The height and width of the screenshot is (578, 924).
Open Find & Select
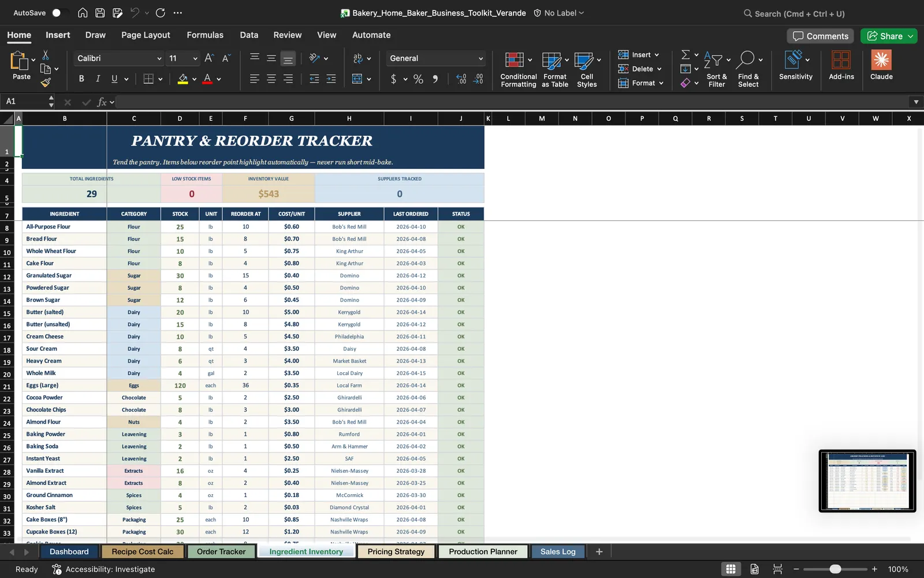748,69
